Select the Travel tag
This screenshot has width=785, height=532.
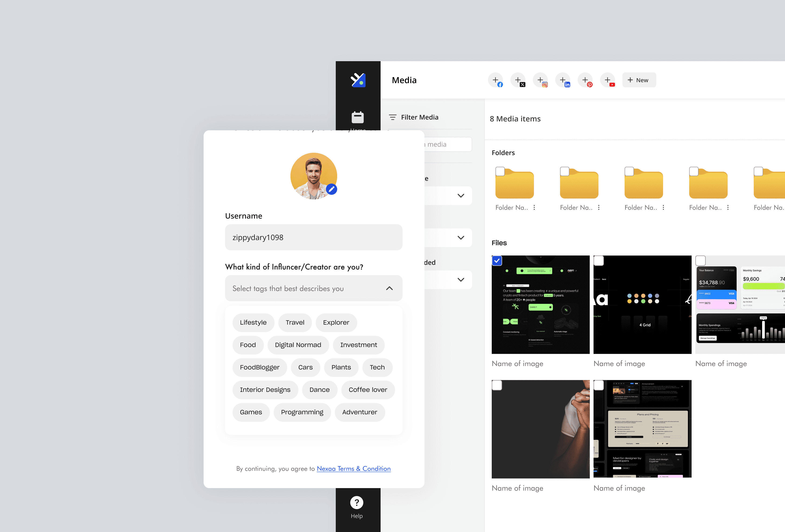(x=294, y=322)
